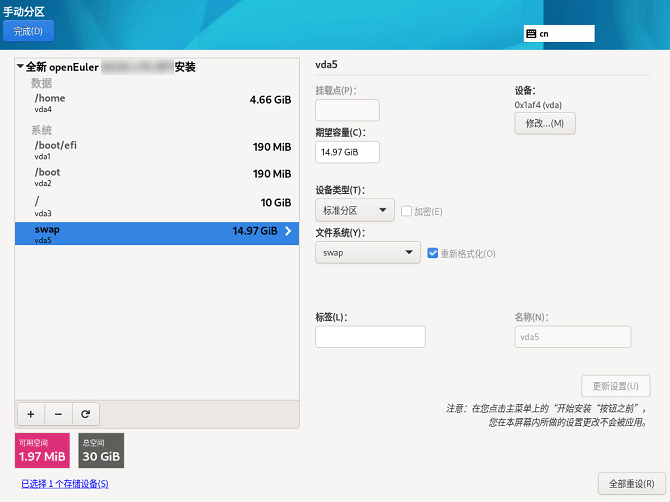Click the desired capacity field (14.97 GiB)
This screenshot has height=502, width=670.
[x=347, y=152]
